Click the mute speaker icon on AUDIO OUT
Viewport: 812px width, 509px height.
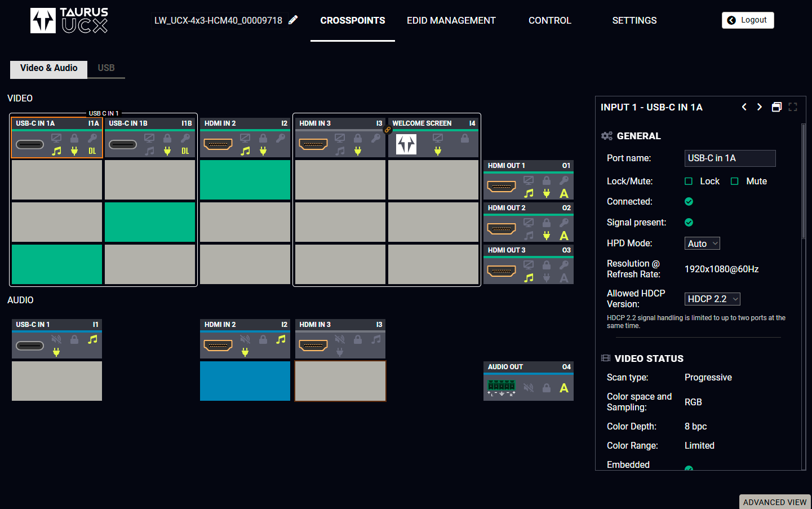[529, 388]
